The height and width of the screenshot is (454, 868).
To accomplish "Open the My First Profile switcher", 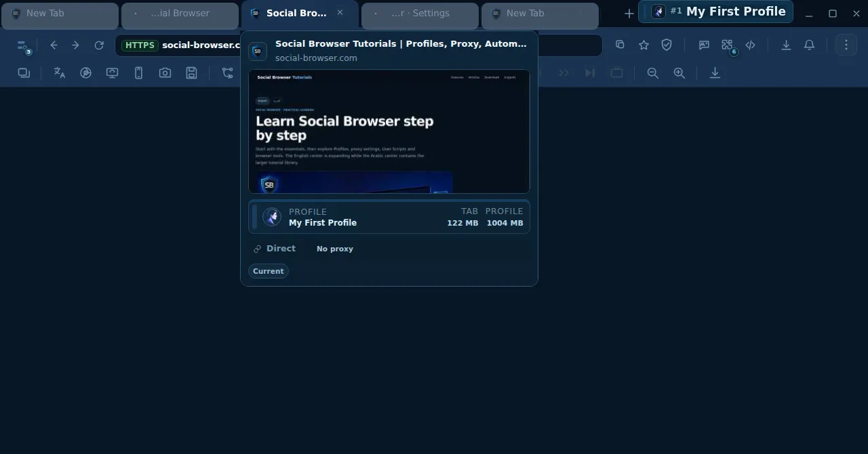I will [x=715, y=12].
